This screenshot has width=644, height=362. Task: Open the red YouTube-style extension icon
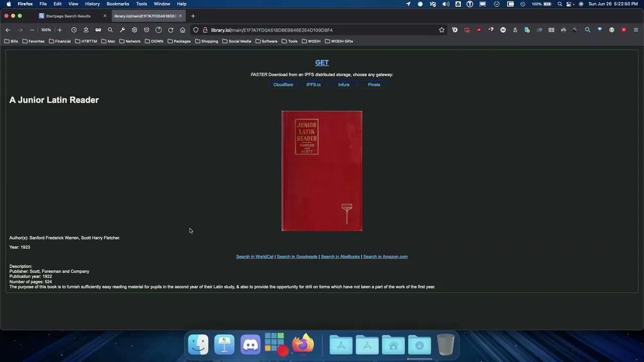[x=624, y=30]
